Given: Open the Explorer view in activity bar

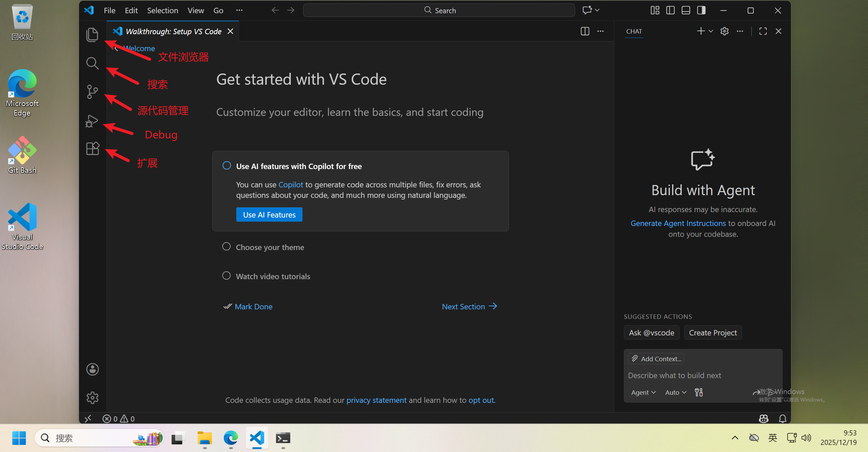Looking at the screenshot, I should (92, 35).
